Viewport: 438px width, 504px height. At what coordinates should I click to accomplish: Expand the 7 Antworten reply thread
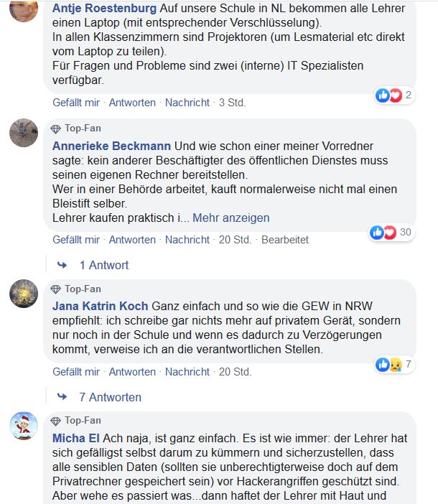(110, 397)
